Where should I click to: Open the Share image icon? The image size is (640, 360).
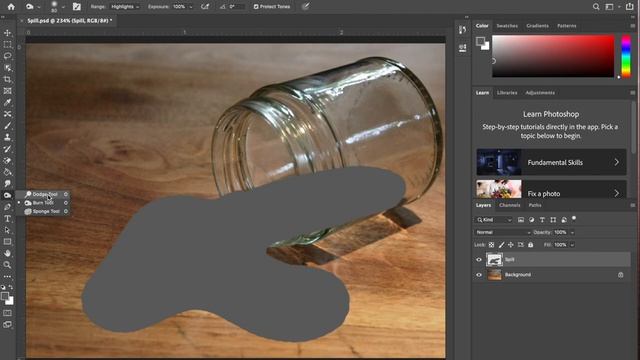tap(630, 7)
